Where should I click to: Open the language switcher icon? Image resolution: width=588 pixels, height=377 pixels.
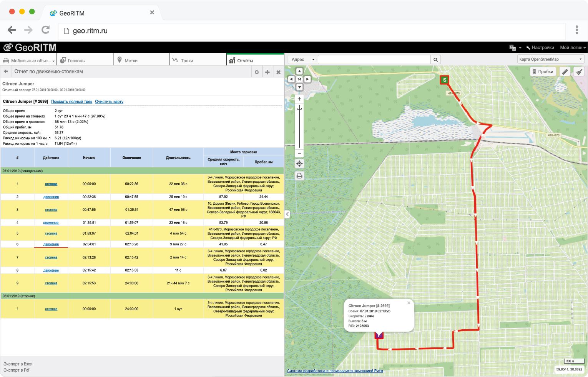tap(513, 47)
